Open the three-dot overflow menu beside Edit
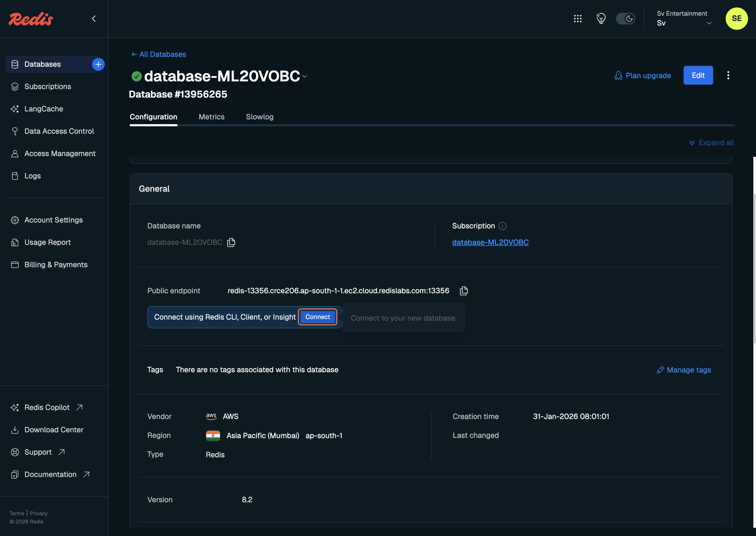The height and width of the screenshot is (536, 756). (728, 75)
